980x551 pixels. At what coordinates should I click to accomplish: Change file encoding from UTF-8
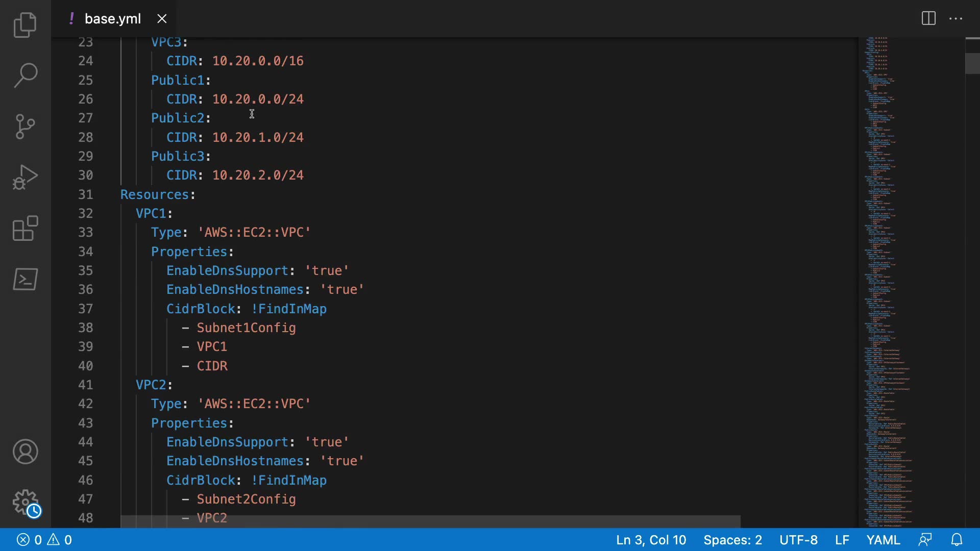798,540
